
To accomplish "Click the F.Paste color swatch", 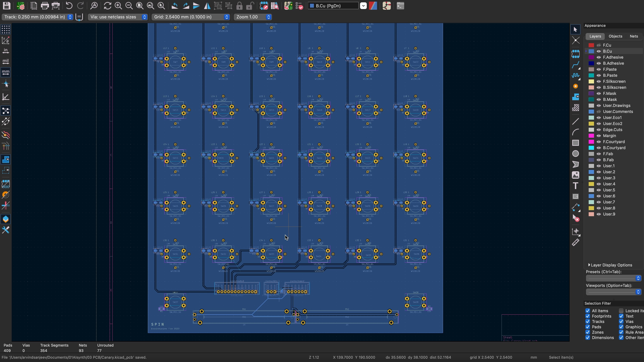I will click(591, 69).
